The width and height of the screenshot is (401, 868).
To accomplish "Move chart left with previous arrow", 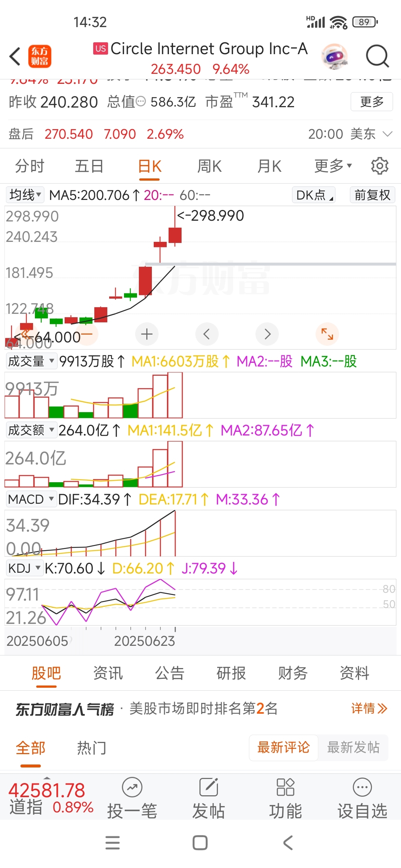I will click(x=207, y=334).
